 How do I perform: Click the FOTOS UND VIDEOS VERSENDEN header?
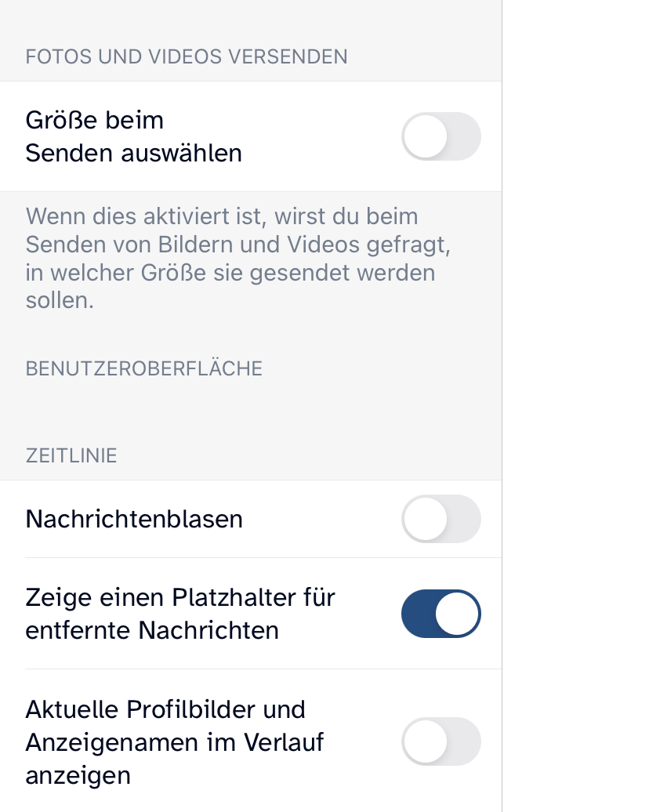tap(187, 56)
